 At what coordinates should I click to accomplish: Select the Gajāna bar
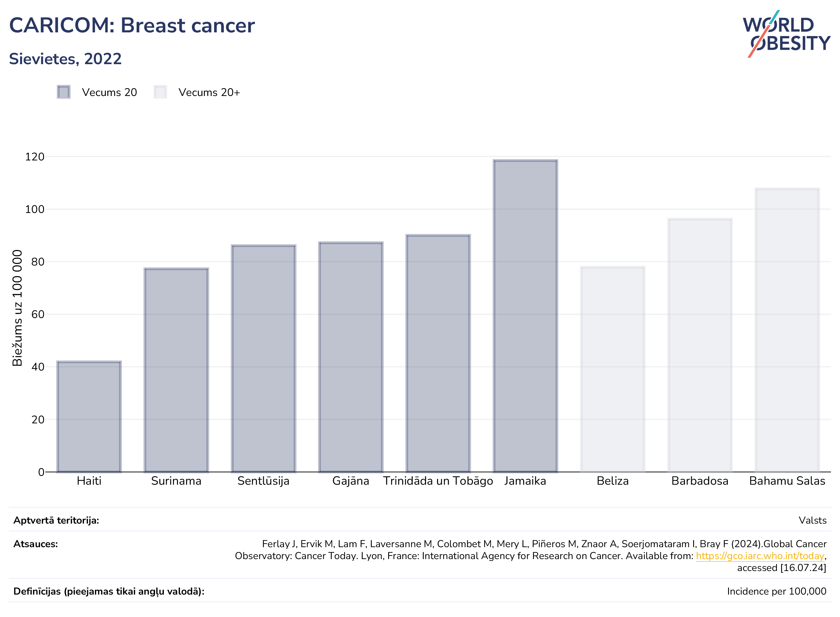click(351, 357)
